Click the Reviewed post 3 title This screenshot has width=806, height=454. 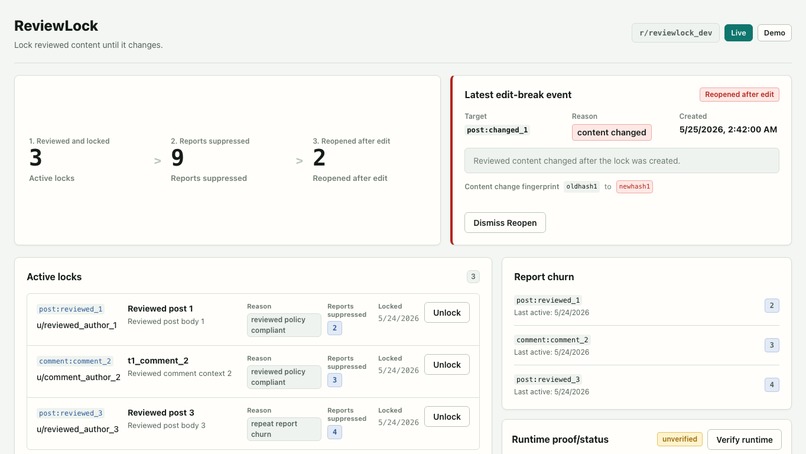[160, 412]
